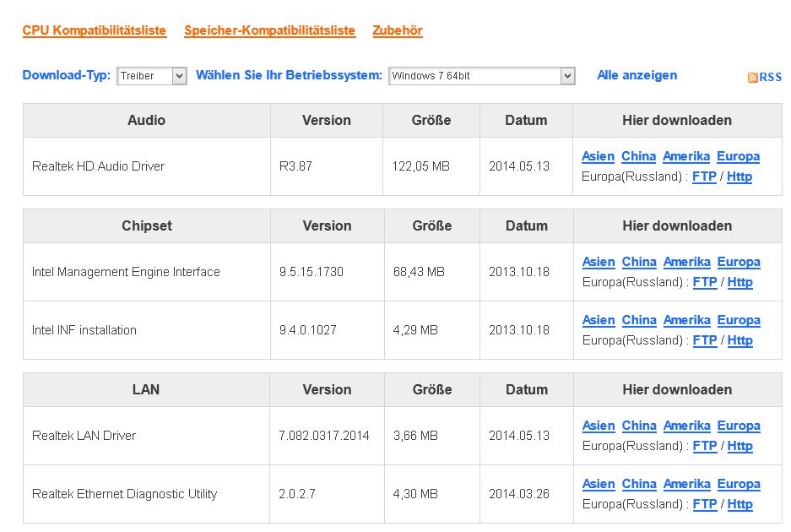Switch to Speicher-Kompatibilitätsliste tab
Screen dimensions: 791x532
270,30
